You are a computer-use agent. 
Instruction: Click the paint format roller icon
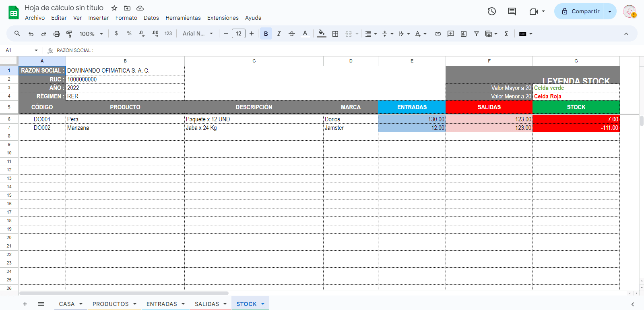pyautogui.click(x=69, y=34)
